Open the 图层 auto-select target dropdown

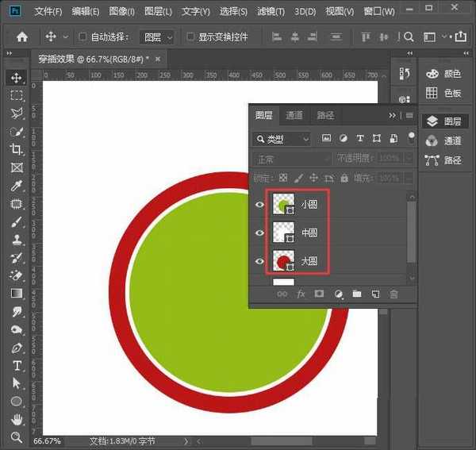(157, 37)
